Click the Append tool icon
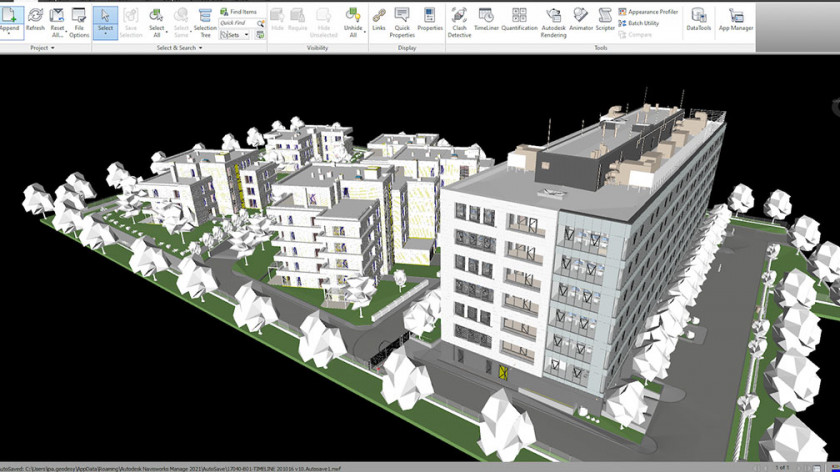Image resolution: width=840 pixels, height=472 pixels. tap(9, 16)
